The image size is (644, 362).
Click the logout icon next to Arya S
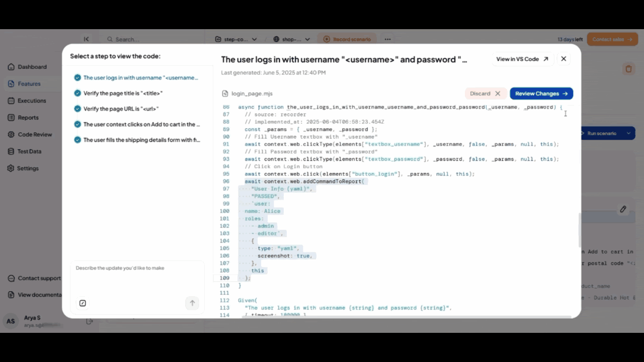click(x=90, y=321)
